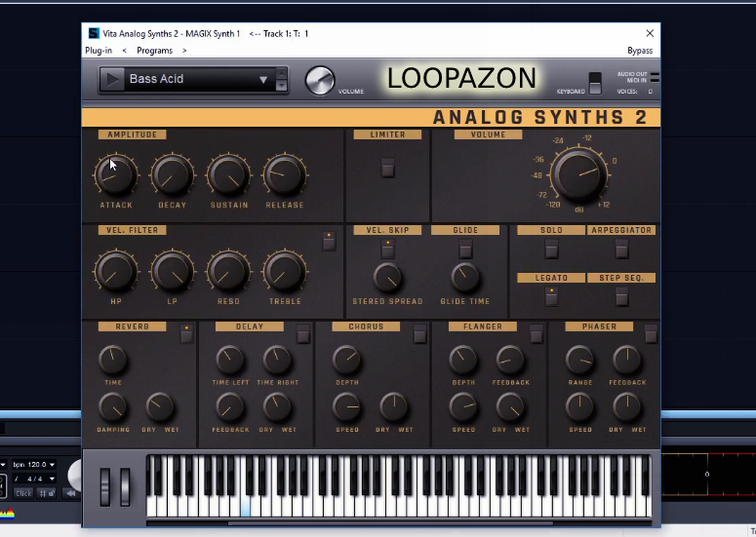The width and height of the screenshot is (756, 537).
Task: Step to next preset with down arrow
Action: [x=281, y=85]
